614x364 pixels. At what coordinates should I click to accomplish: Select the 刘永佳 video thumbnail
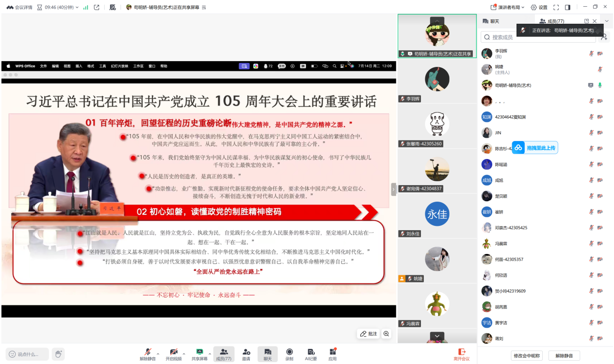coord(437,215)
